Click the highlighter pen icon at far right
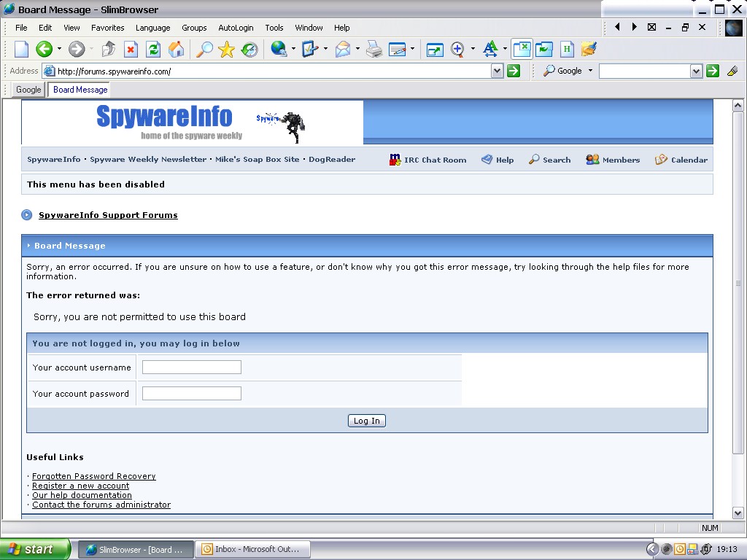 pyautogui.click(x=732, y=71)
